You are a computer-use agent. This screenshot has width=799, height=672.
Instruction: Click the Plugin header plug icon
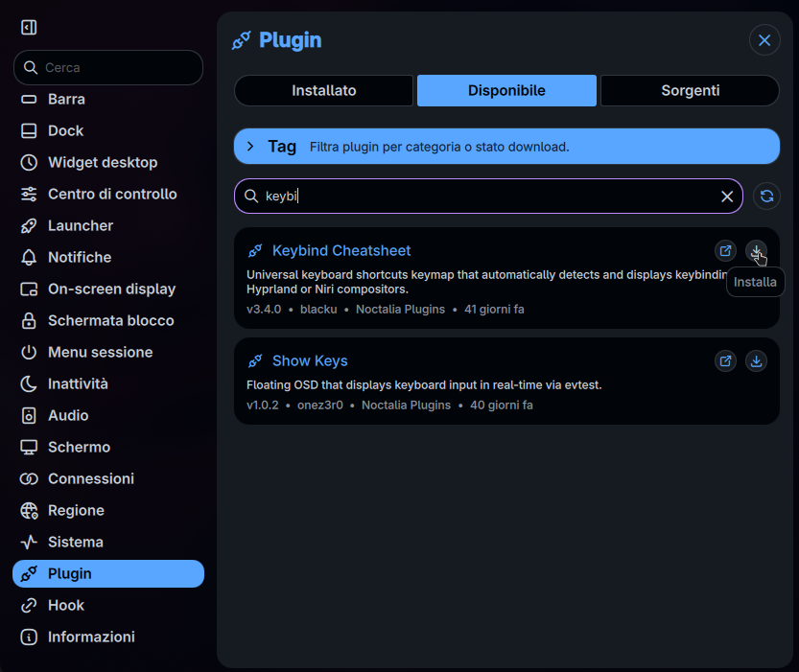click(x=241, y=40)
